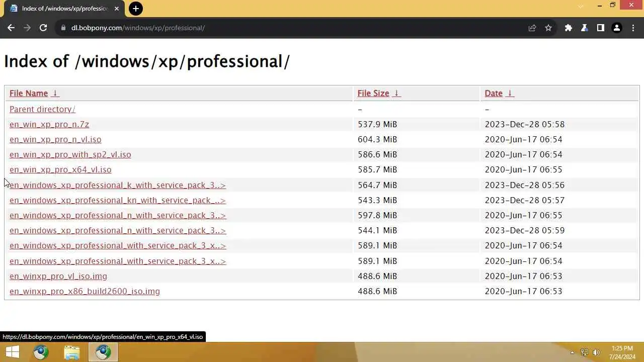Open the professional_n link sized 597.8 MiB
The width and height of the screenshot is (644, 362).
pyautogui.click(x=118, y=215)
